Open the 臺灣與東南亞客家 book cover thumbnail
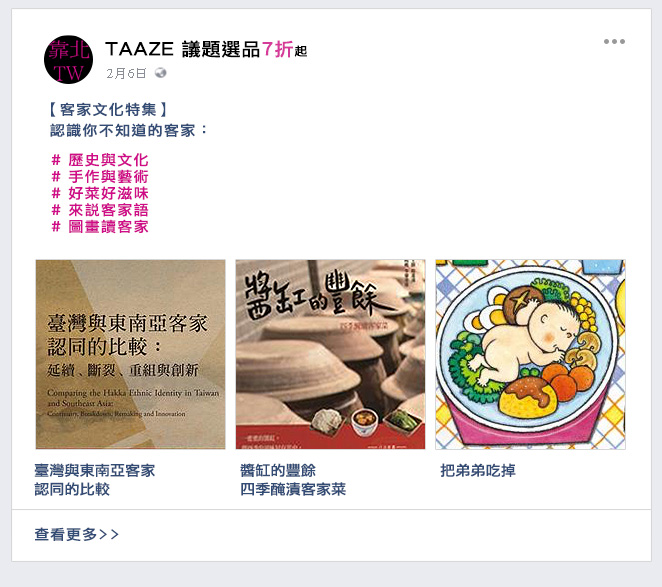Screen dimensions: 662x587 click(130, 354)
